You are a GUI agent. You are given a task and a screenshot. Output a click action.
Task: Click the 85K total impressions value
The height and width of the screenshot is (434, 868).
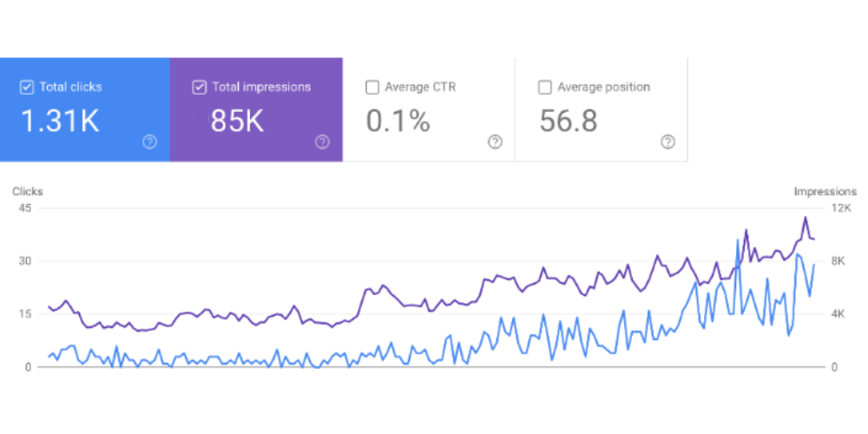237,122
